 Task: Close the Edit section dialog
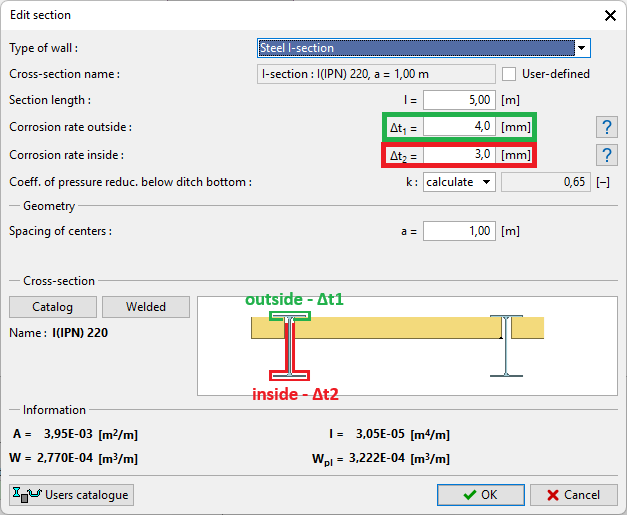point(609,15)
